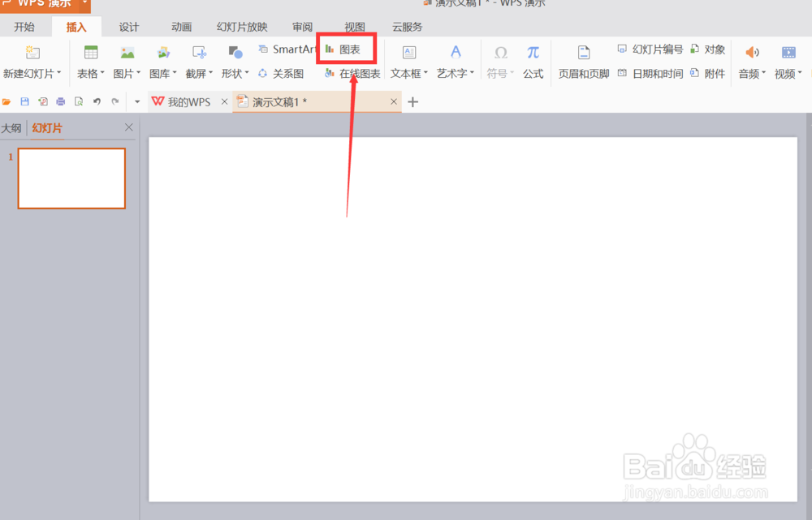Open the quick access toolbar dropdown arrow
Viewport: 812px width, 520px height.
[x=137, y=102]
